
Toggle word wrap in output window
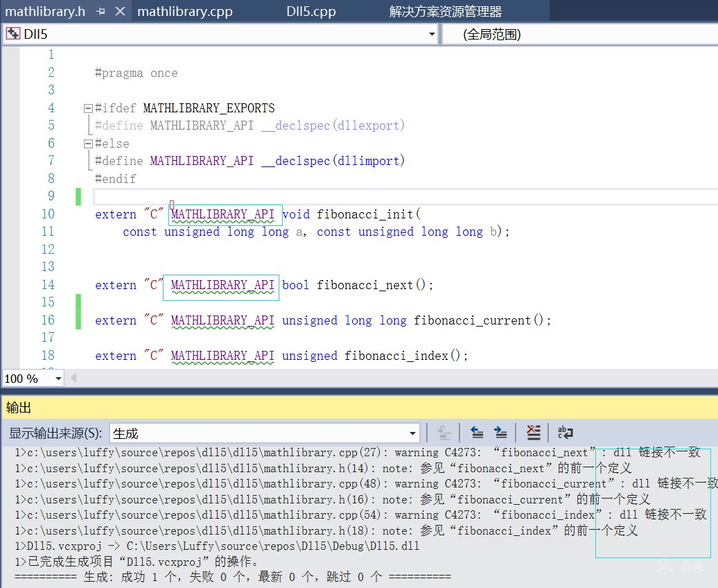click(565, 433)
